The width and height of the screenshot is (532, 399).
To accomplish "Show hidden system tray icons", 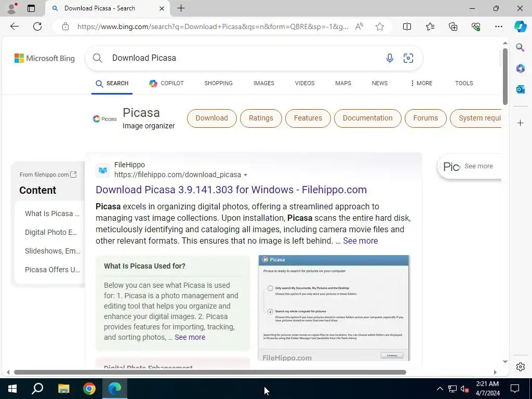I will click(440, 389).
